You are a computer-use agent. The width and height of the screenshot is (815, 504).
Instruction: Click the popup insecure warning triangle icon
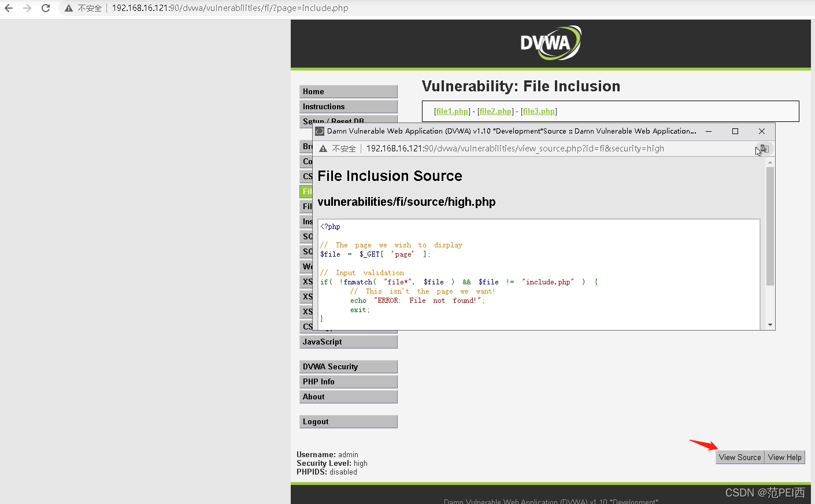tap(323, 149)
